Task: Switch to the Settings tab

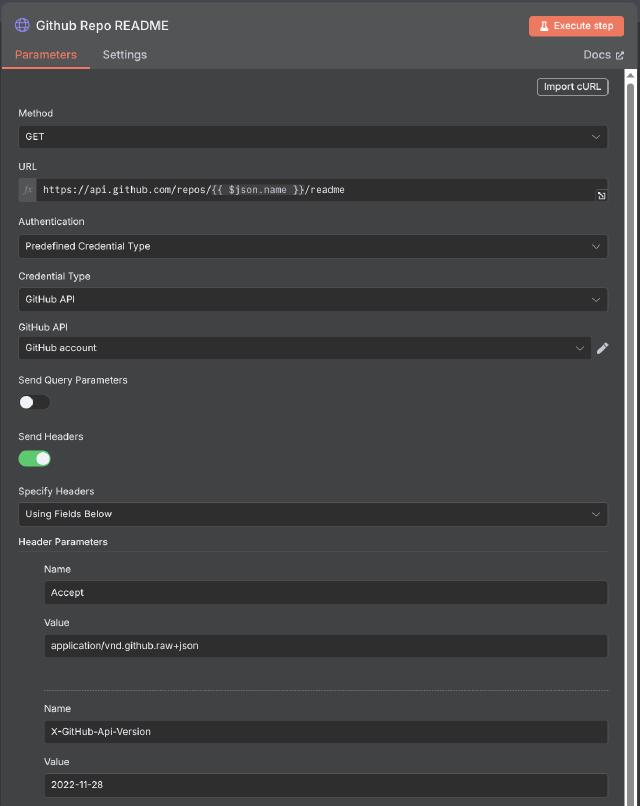Action: tap(124, 55)
